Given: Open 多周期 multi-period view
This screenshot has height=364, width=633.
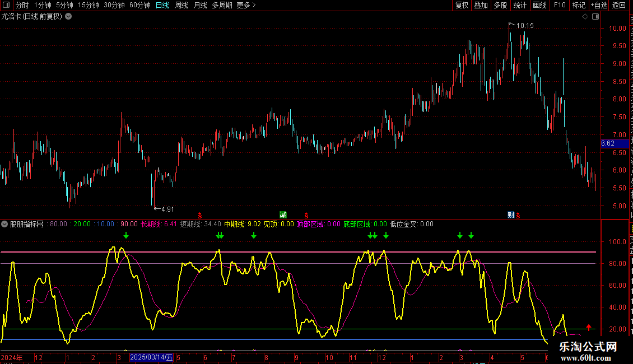Looking at the screenshot, I should point(222,5).
